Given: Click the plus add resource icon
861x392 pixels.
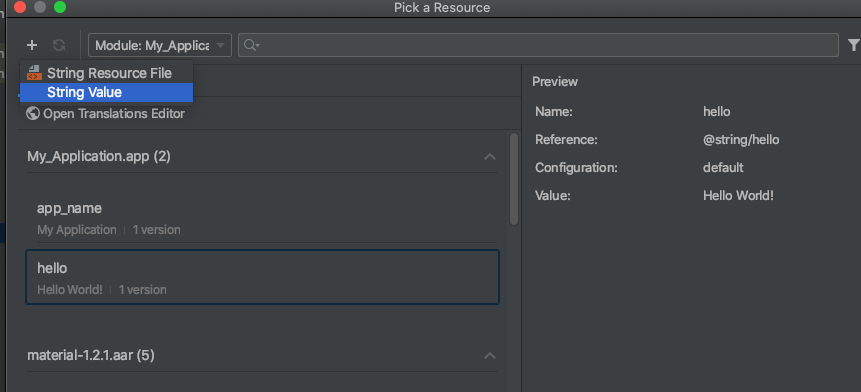Looking at the screenshot, I should [32, 45].
